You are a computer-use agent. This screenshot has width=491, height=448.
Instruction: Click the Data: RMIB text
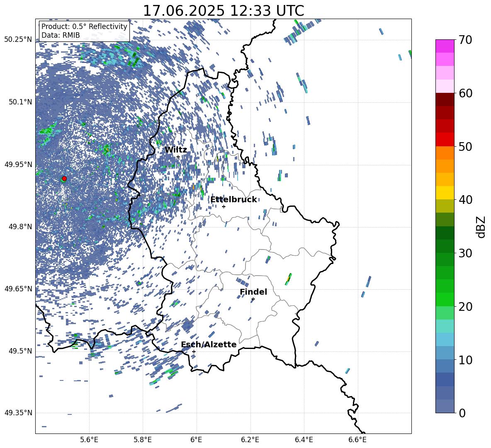61,35
